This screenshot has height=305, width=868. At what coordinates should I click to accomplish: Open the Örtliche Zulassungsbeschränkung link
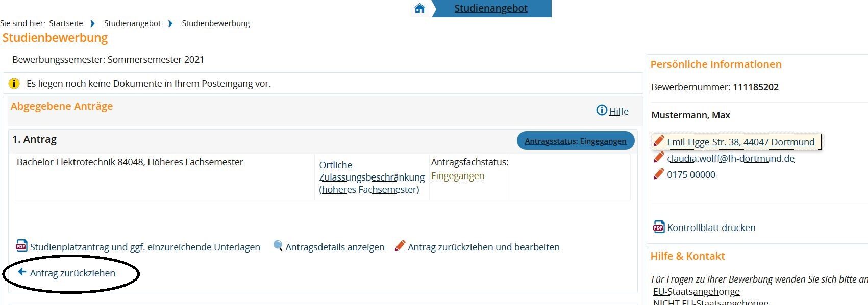click(371, 177)
